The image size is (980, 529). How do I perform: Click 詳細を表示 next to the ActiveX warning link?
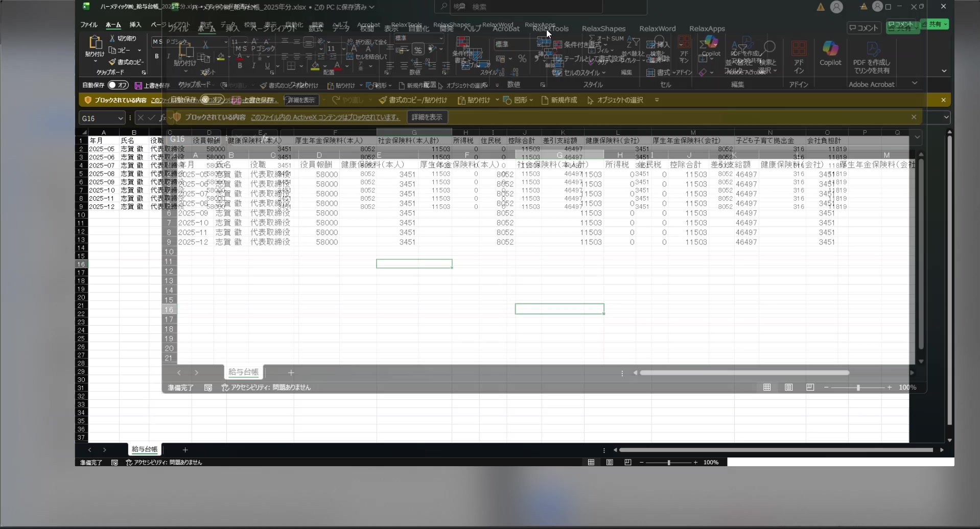click(x=427, y=117)
